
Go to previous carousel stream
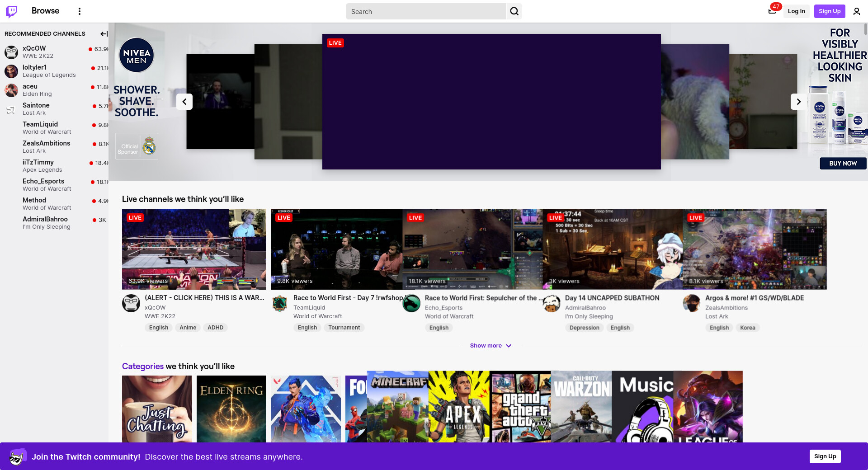point(184,102)
